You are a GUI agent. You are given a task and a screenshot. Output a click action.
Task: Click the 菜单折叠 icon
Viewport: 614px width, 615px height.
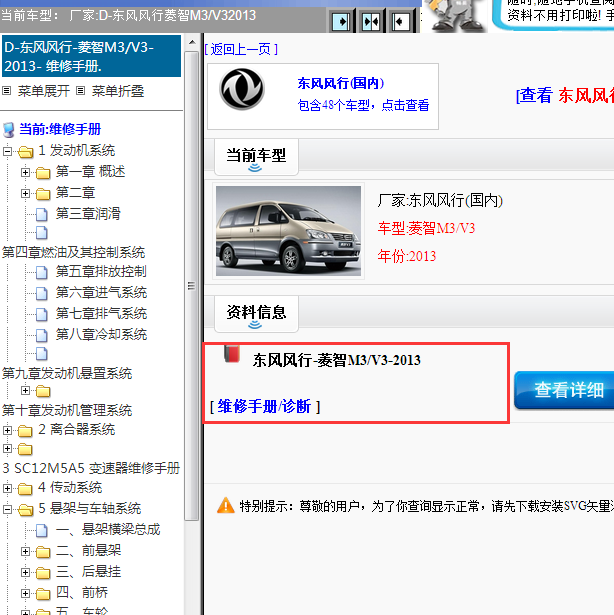[x=80, y=91]
